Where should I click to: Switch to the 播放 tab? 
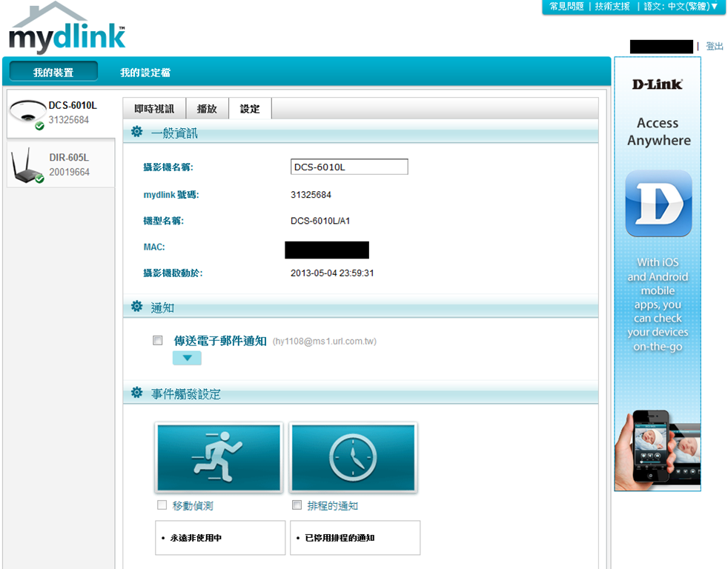pos(207,109)
